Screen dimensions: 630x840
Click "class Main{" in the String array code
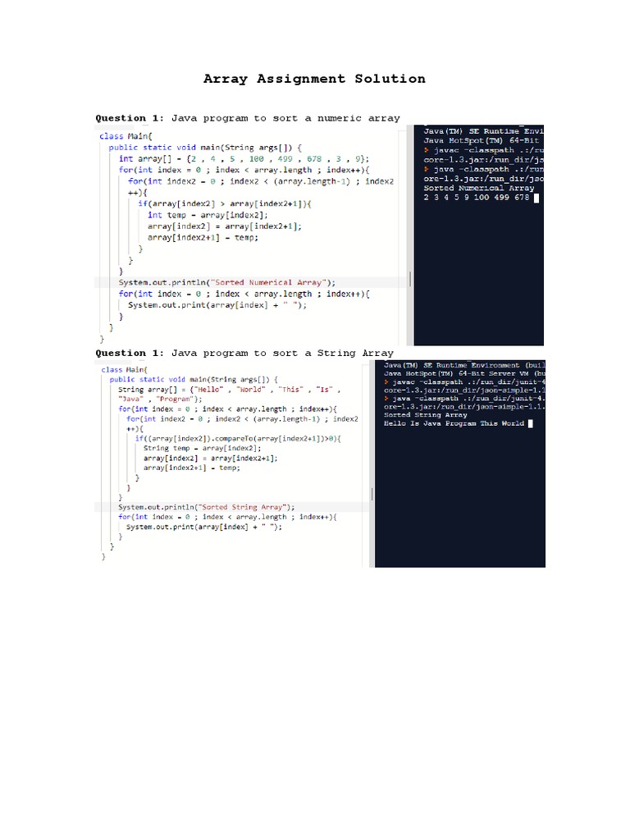pos(125,370)
